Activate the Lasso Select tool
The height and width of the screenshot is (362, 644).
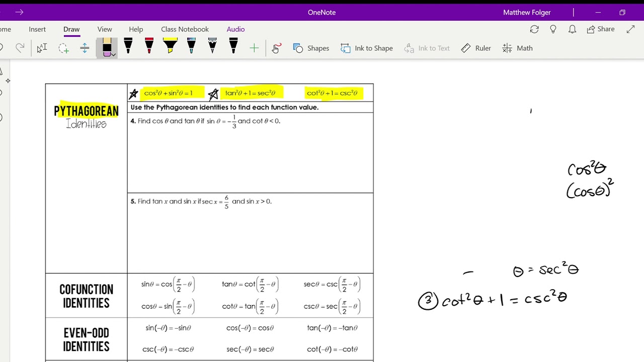click(x=63, y=48)
